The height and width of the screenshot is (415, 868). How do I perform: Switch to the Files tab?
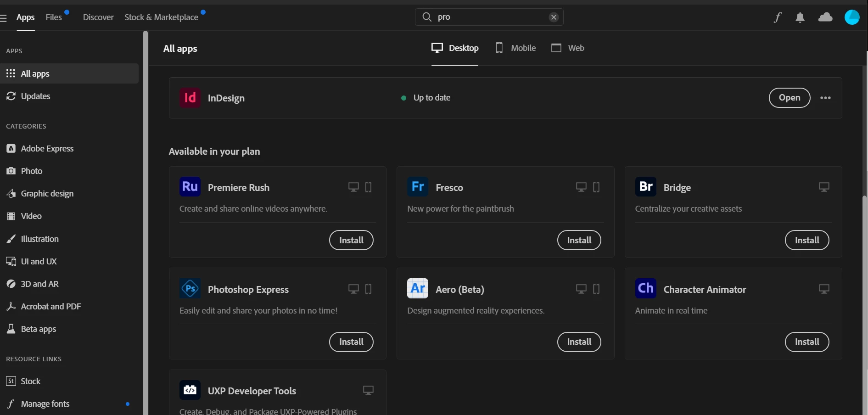54,17
